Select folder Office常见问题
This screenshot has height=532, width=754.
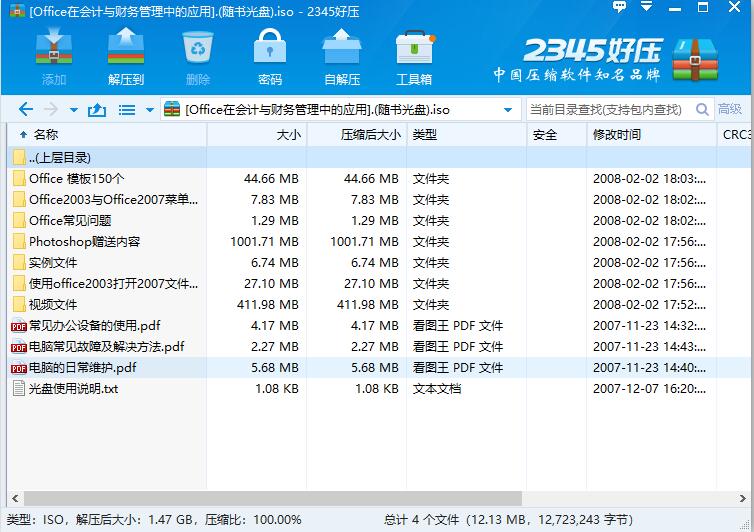coord(380,220)
